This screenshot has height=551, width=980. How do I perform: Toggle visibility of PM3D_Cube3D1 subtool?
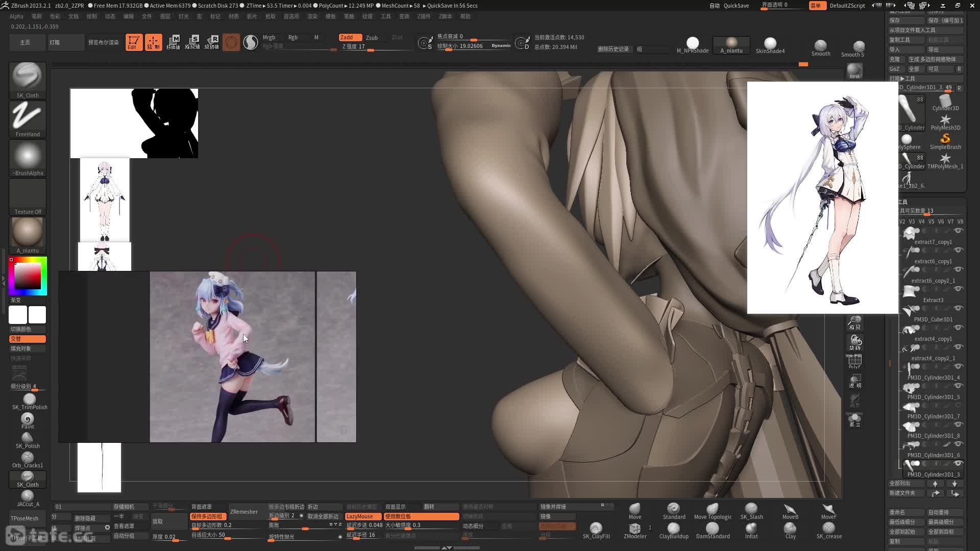958,308
